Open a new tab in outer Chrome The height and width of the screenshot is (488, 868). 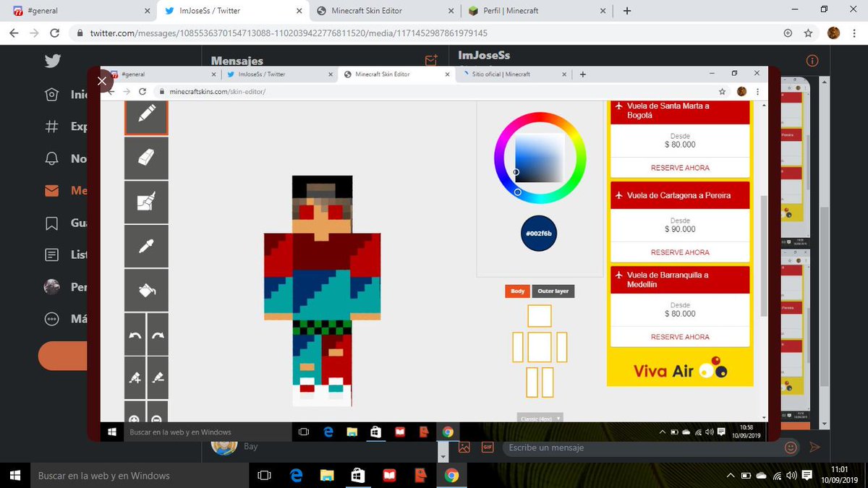pos(627,11)
